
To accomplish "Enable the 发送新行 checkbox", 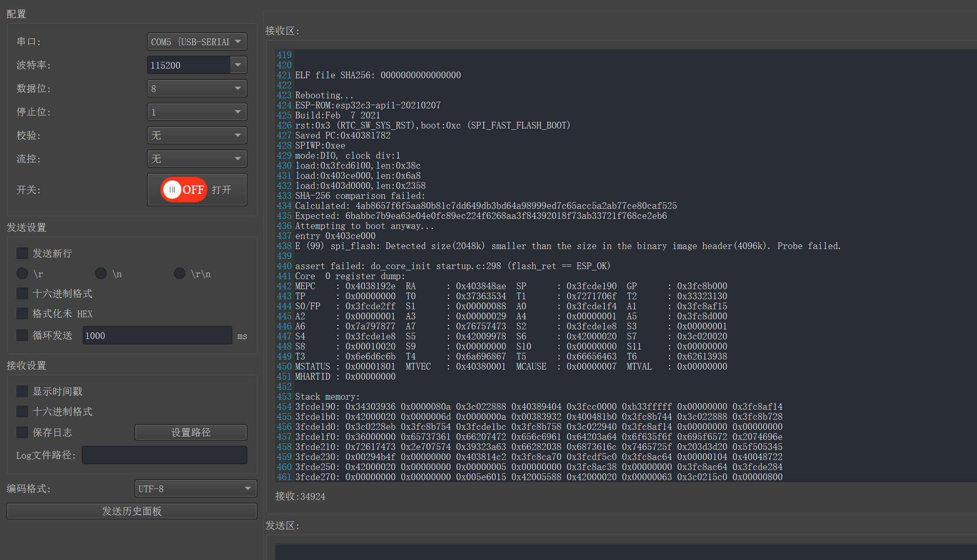I will click(x=22, y=253).
